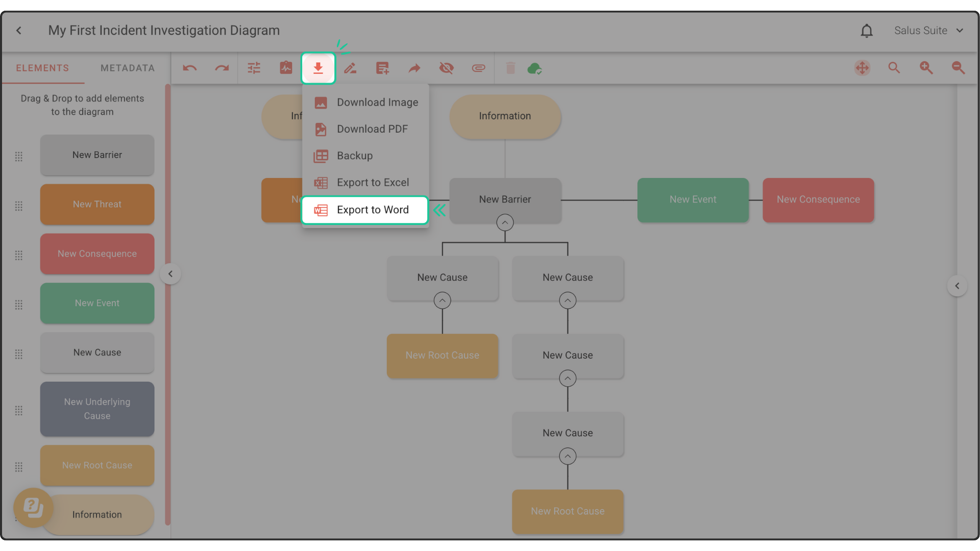This screenshot has width=980, height=551.
Task: Select Download PDF from menu
Action: pos(372,129)
